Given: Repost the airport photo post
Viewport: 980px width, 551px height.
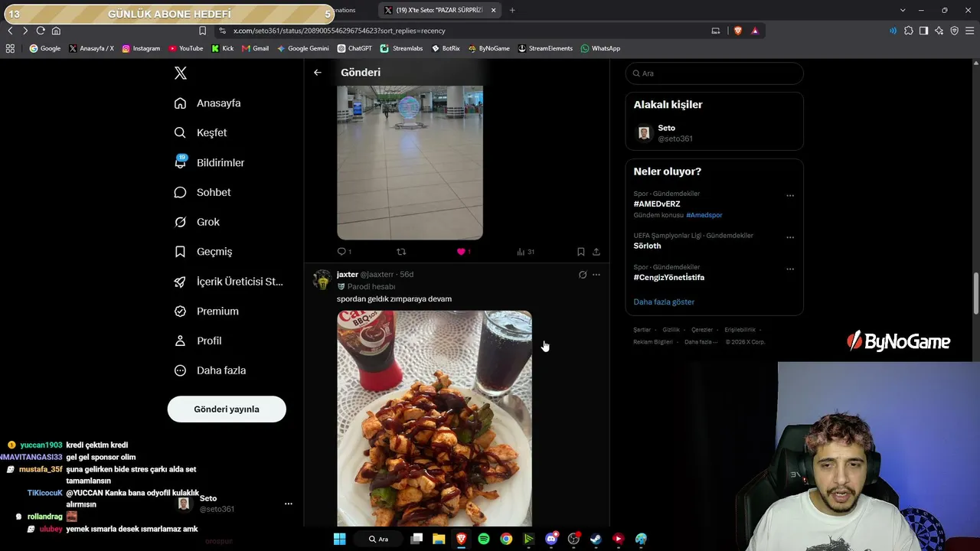Looking at the screenshot, I should pyautogui.click(x=401, y=252).
